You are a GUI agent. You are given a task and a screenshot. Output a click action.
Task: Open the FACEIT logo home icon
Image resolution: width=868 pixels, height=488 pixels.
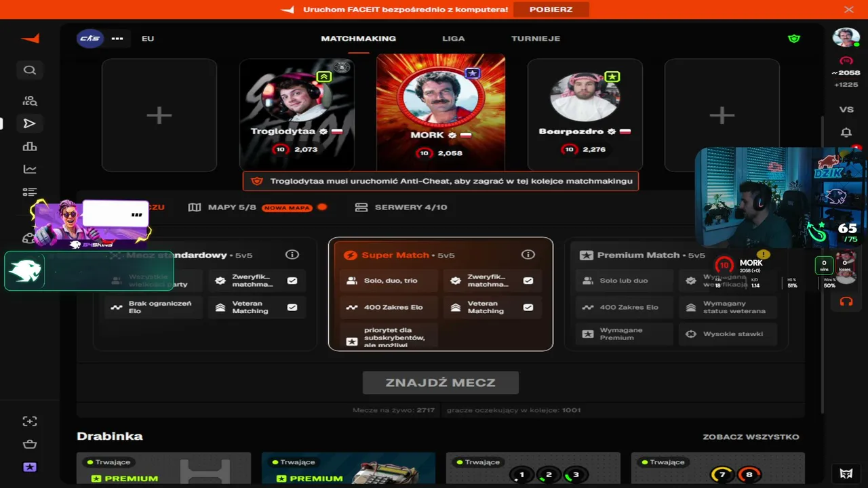(30, 39)
